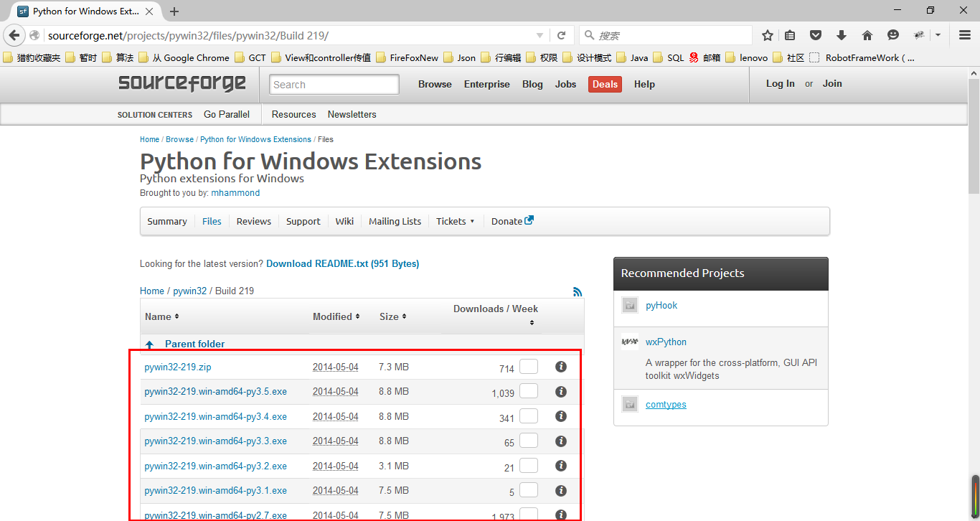Open the Files tab
Image resolution: width=980 pixels, height=521 pixels.
[x=212, y=221]
